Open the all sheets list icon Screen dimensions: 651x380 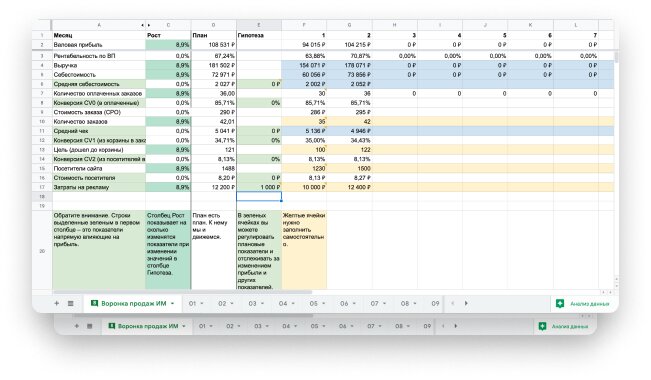[x=71, y=304]
